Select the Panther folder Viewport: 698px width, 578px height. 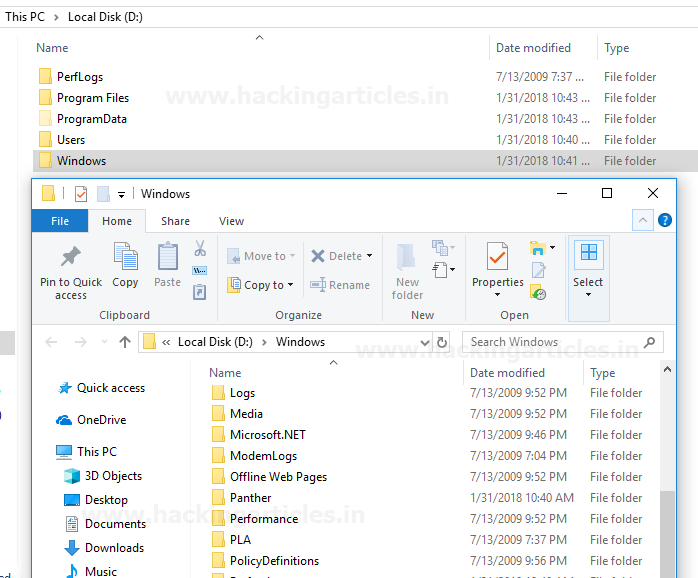tap(242, 498)
